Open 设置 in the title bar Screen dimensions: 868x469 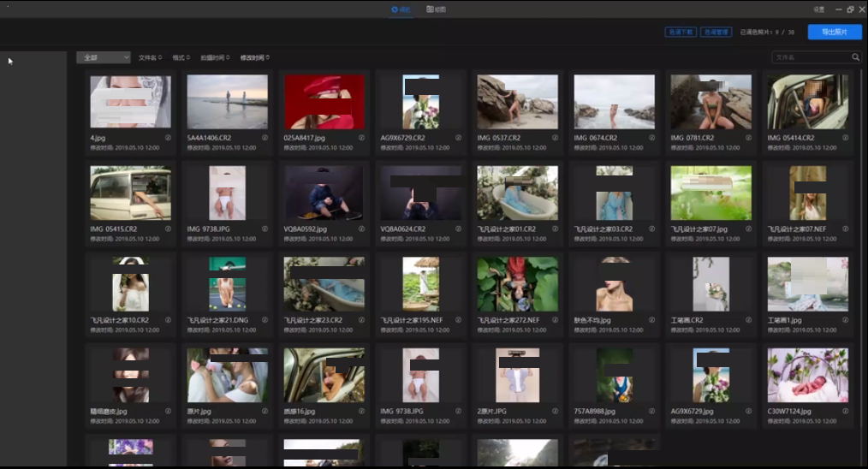818,9
